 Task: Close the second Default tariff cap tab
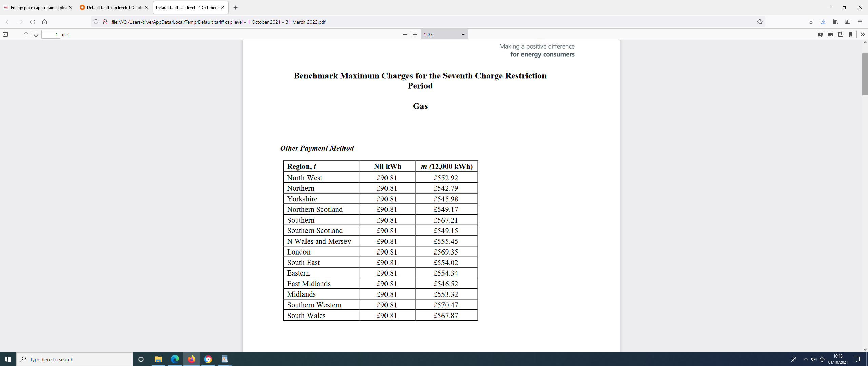point(146,7)
